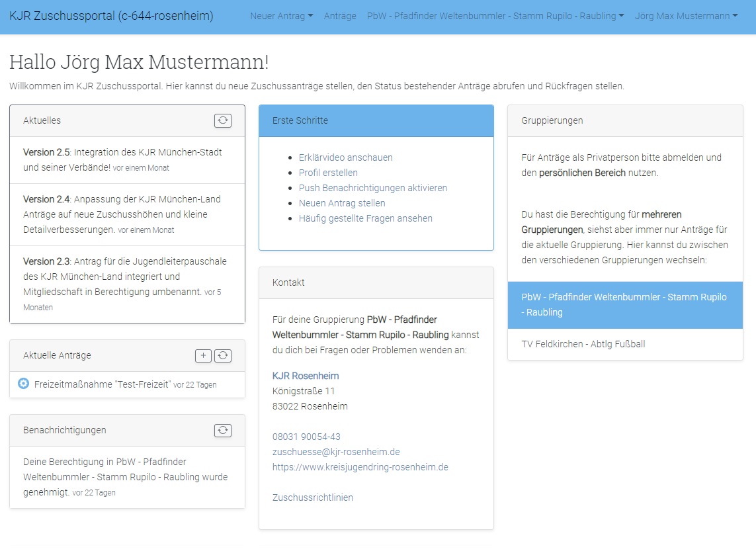Screen dimensions: 756x557
Task: Refresh the Aktuelle Anträge list
Action: pyautogui.click(x=223, y=355)
